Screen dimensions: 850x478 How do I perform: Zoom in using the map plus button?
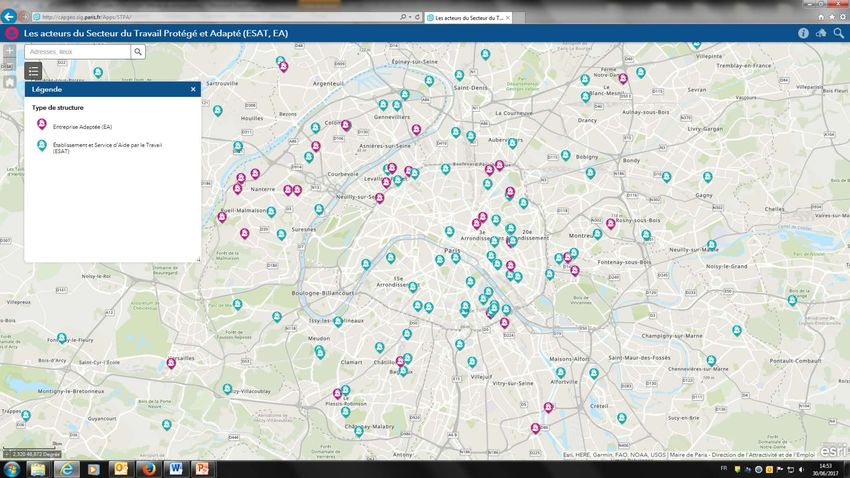point(9,50)
